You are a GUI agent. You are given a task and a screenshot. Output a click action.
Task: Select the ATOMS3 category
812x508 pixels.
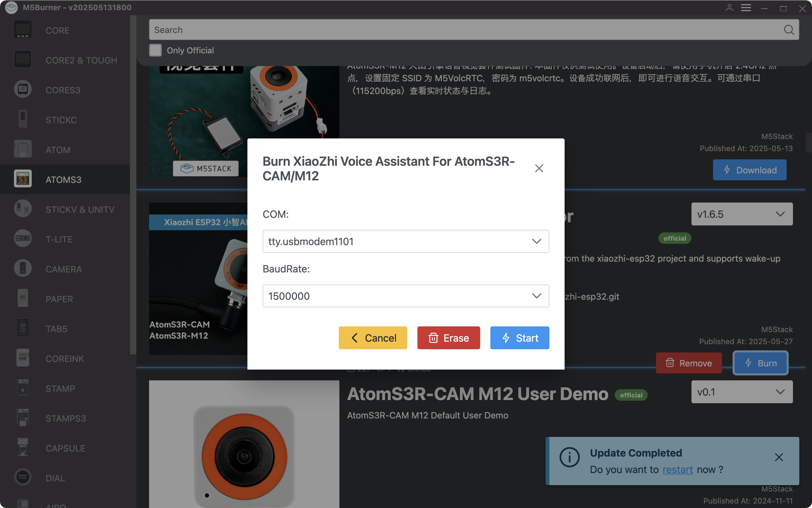tap(65, 179)
